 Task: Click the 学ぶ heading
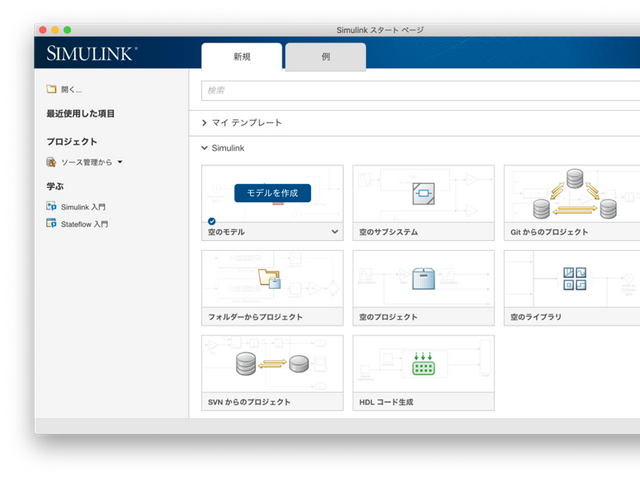click(55, 186)
